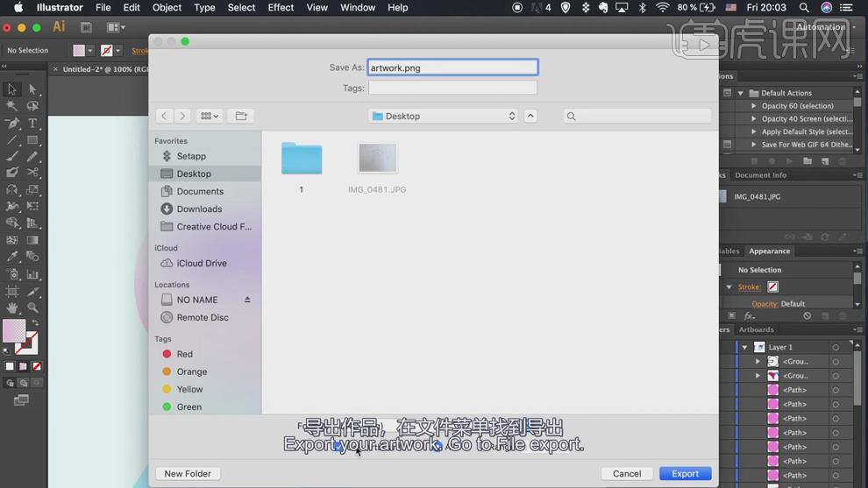The image size is (868, 488).
Task: Click the Export button
Action: [x=685, y=473]
